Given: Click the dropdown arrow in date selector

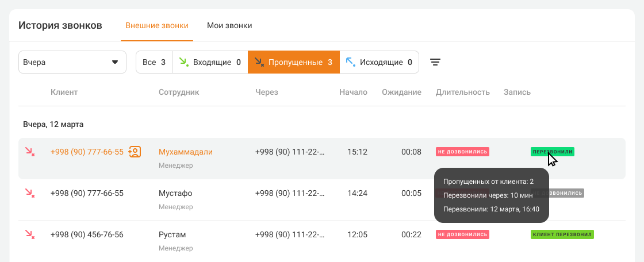Looking at the screenshot, I should 115,62.
